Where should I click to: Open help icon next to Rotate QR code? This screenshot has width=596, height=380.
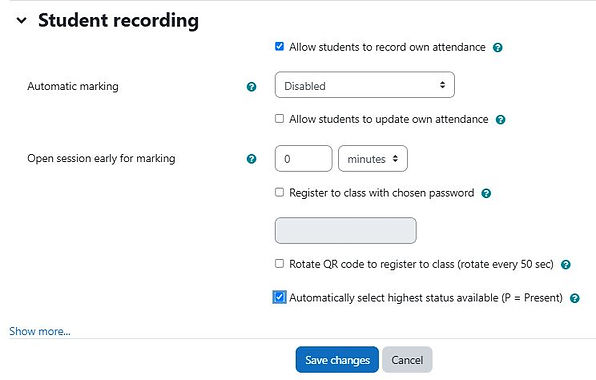pos(566,264)
